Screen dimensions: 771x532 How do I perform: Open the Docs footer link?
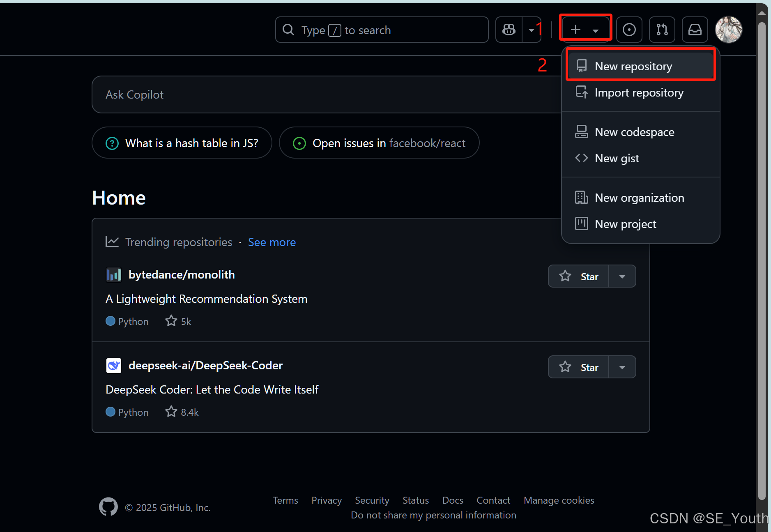point(453,500)
